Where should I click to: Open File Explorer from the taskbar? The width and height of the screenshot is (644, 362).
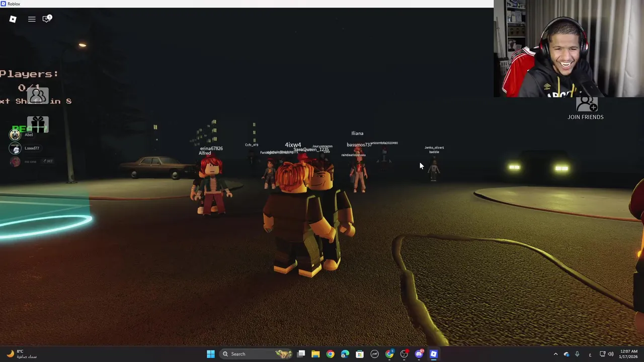click(315, 354)
